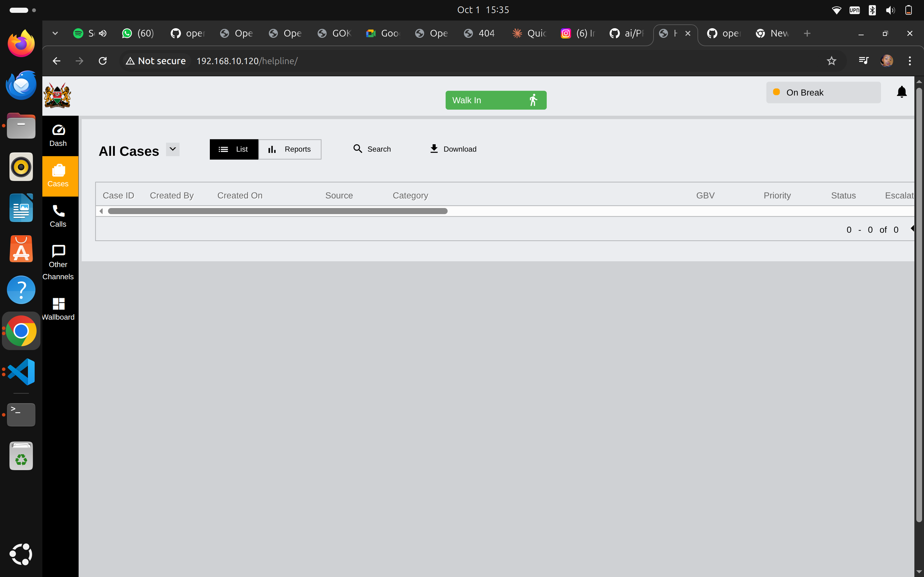Click the notification bell icon
Screen dimensions: 924x577
click(902, 92)
